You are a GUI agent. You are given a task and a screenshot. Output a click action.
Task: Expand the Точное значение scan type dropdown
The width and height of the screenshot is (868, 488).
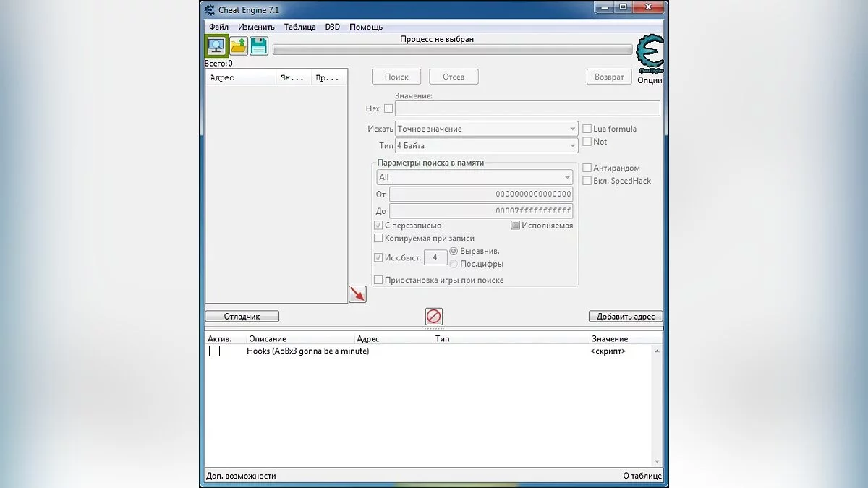tap(486, 129)
